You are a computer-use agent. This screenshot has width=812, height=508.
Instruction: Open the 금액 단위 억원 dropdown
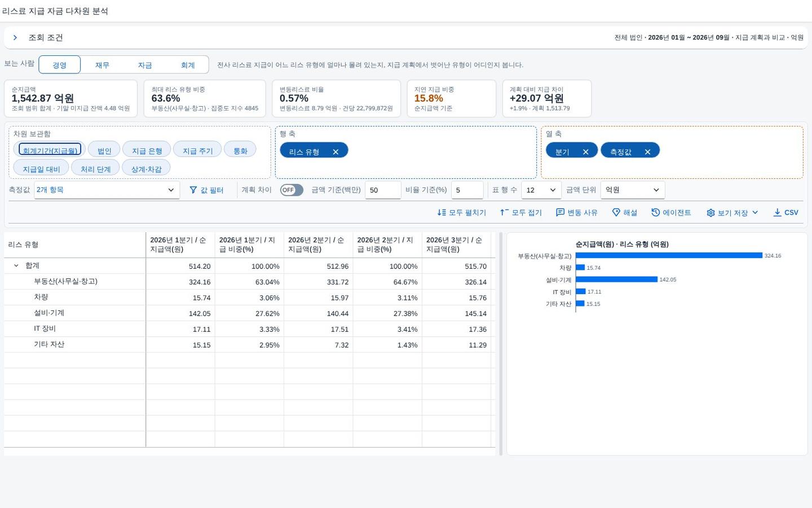click(x=633, y=190)
